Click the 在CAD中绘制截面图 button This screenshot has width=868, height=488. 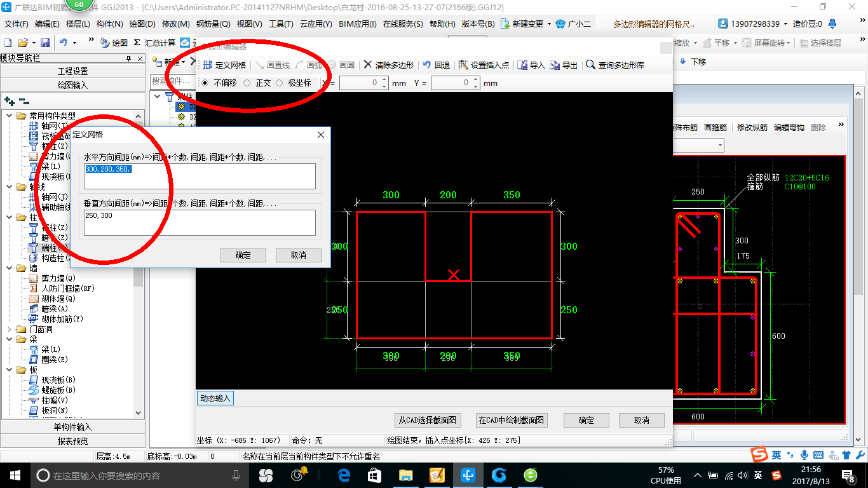coord(512,420)
